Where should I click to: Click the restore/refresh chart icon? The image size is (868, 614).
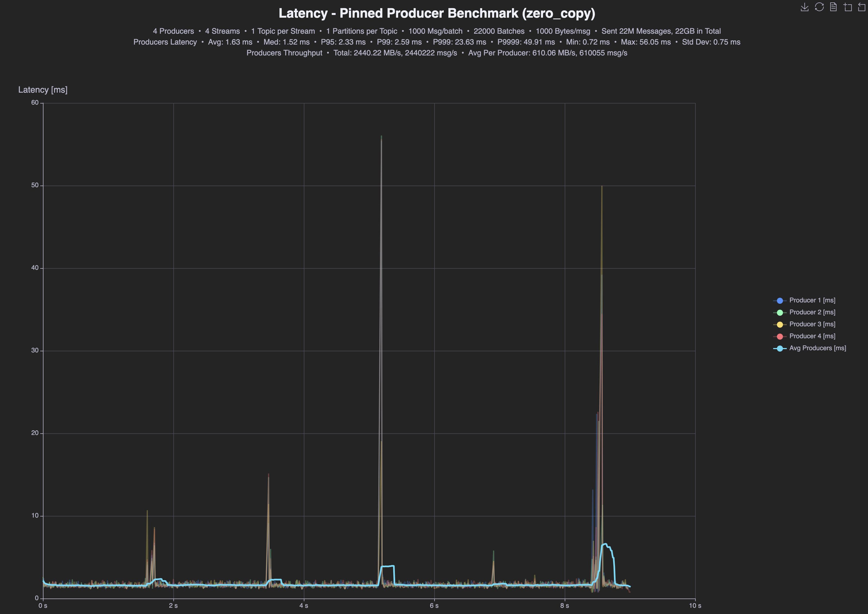(x=819, y=7)
